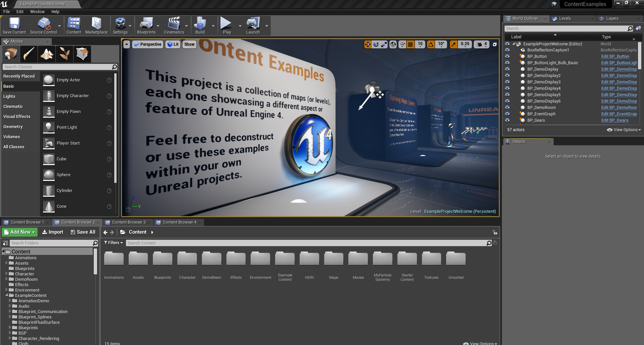Screen dimensions: 644x345
Task: Click the Blueprints toolbar icon
Action: pos(146,26)
